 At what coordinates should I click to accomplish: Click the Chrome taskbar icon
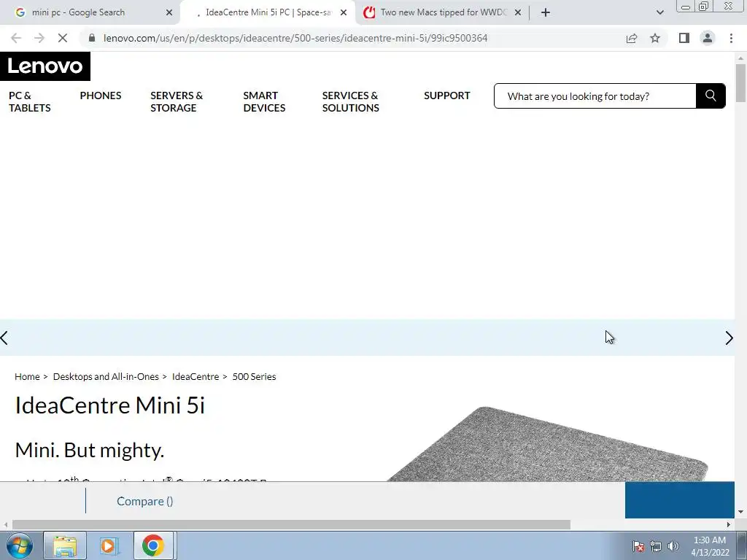point(153,545)
